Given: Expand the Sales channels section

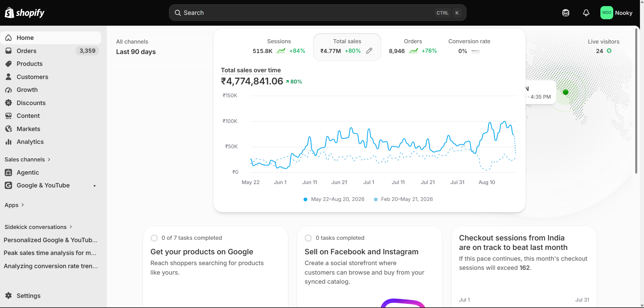Looking at the screenshot, I should point(28,159).
